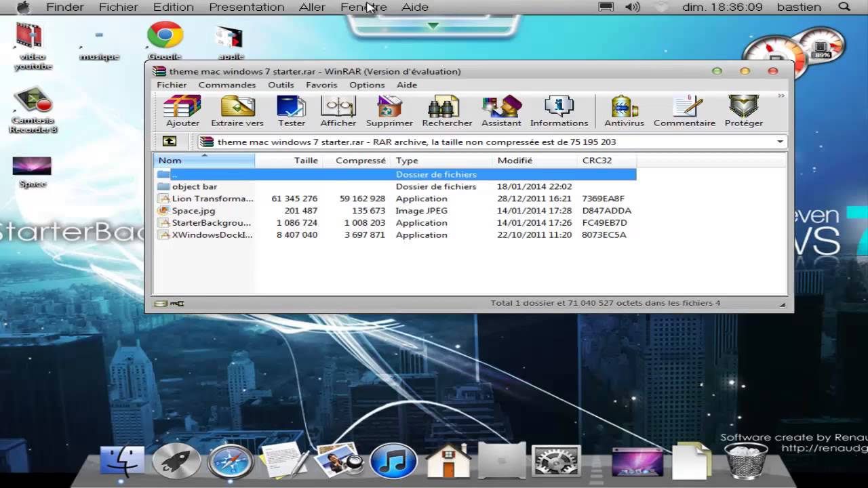Open the Space image on desktop

click(32, 172)
